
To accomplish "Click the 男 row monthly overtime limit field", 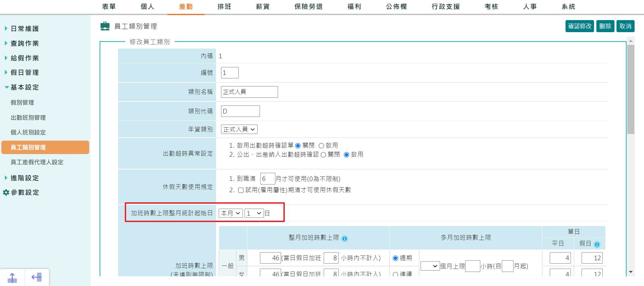I will point(270,258).
